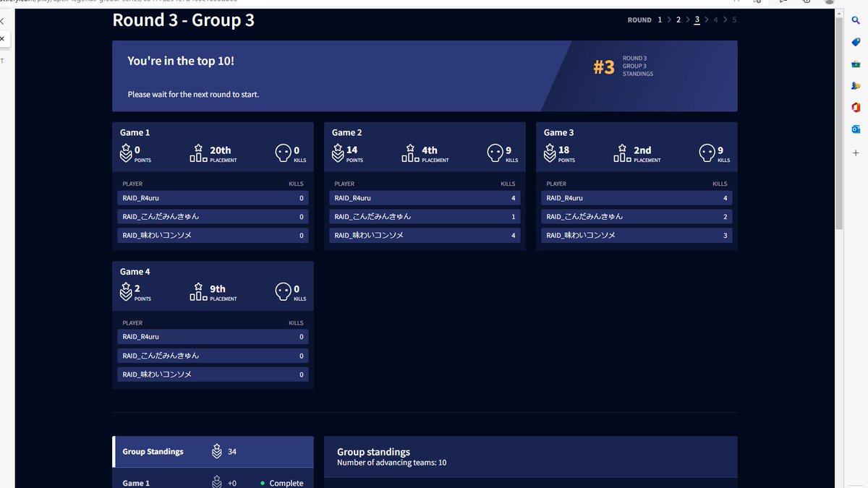868x488 pixels.
Task: Click Game 4 kills skull icon
Action: pos(283,292)
